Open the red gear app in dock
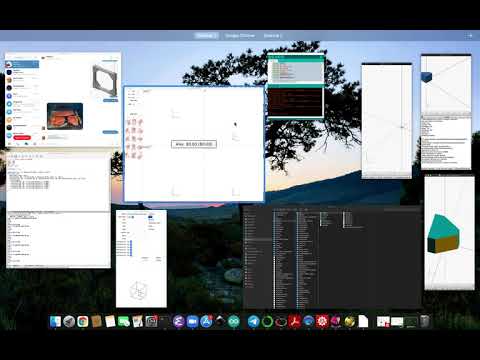Image resolution: width=480 pixels, height=360 pixels. click(x=322, y=322)
